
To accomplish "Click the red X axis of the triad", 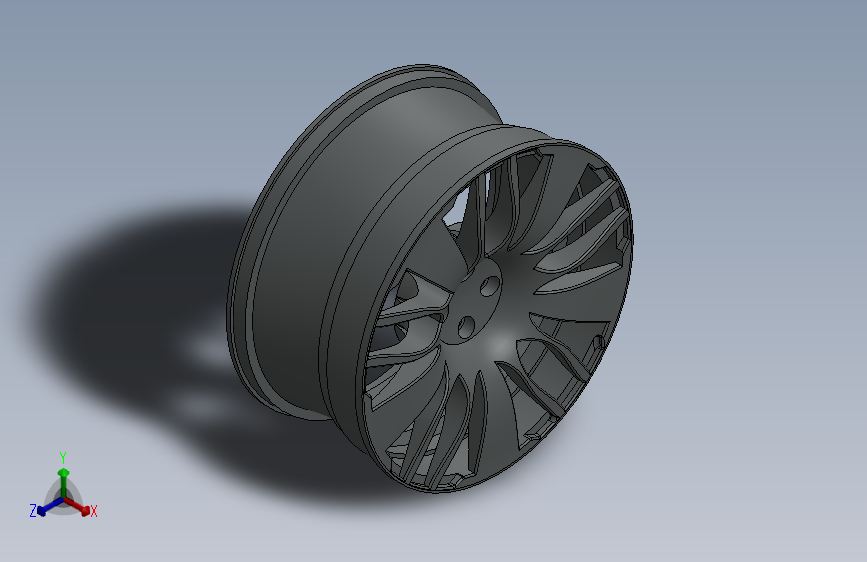I will 77,506.
